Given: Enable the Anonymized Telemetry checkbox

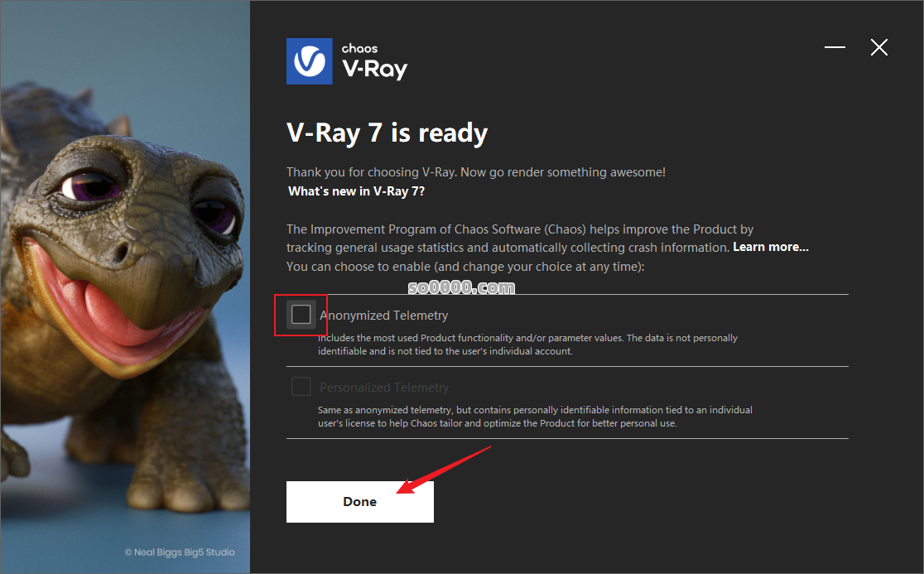Looking at the screenshot, I should click(x=301, y=314).
